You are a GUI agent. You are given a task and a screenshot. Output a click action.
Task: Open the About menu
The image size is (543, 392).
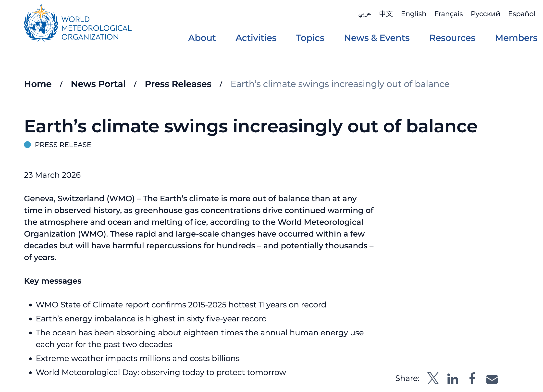pos(202,38)
